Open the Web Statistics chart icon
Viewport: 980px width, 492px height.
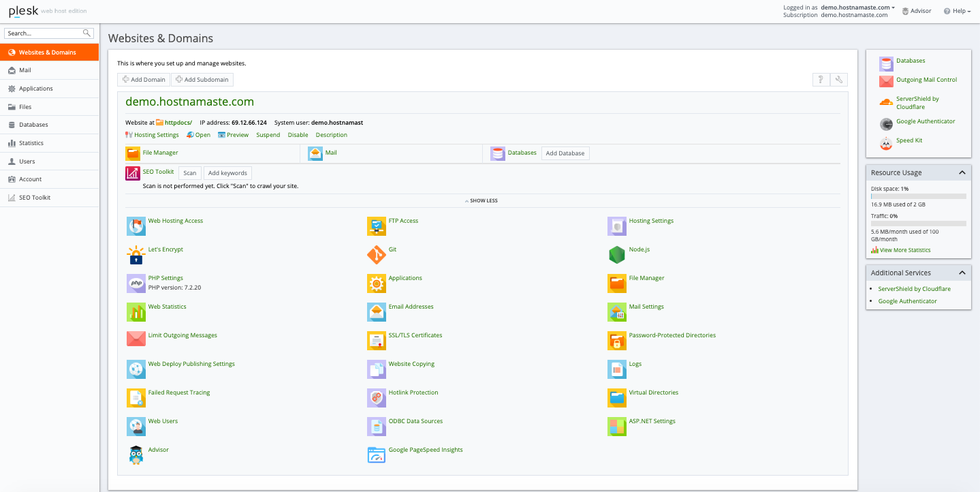click(136, 312)
